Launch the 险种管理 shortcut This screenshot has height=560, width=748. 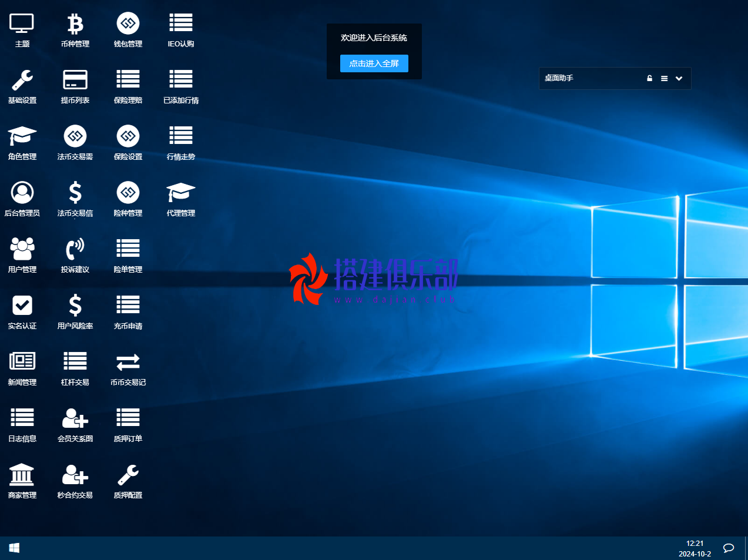[128, 199]
